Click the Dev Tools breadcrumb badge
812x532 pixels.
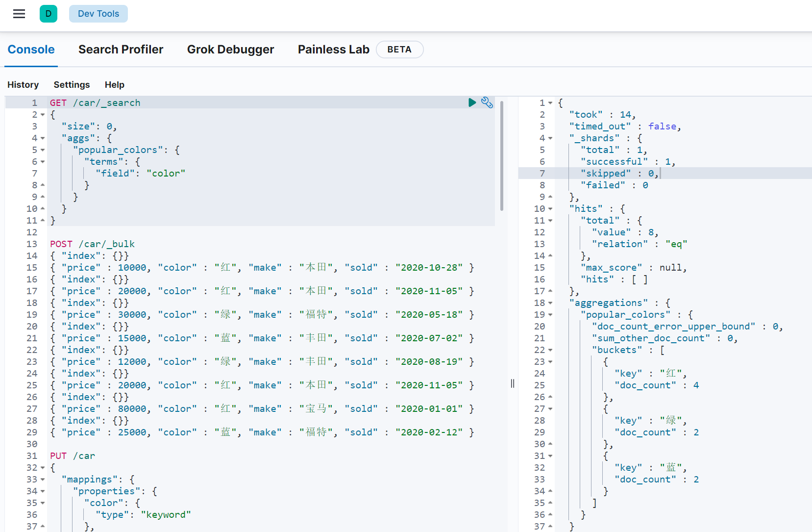point(98,14)
